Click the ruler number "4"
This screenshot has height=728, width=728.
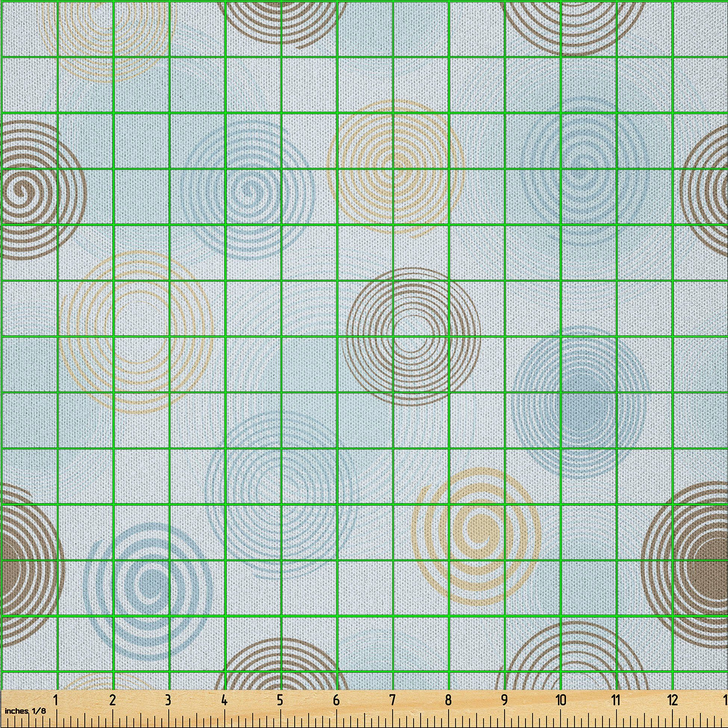click(x=224, y=700)
